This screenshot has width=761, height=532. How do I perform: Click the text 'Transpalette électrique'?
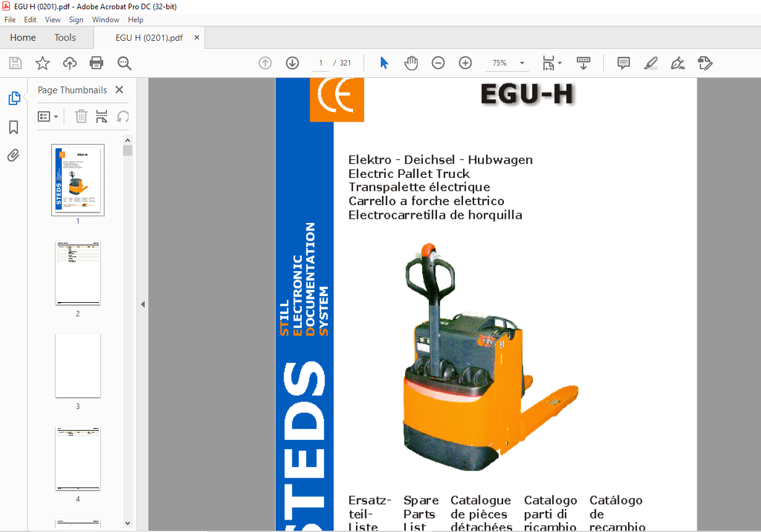[x=419, y=187]
